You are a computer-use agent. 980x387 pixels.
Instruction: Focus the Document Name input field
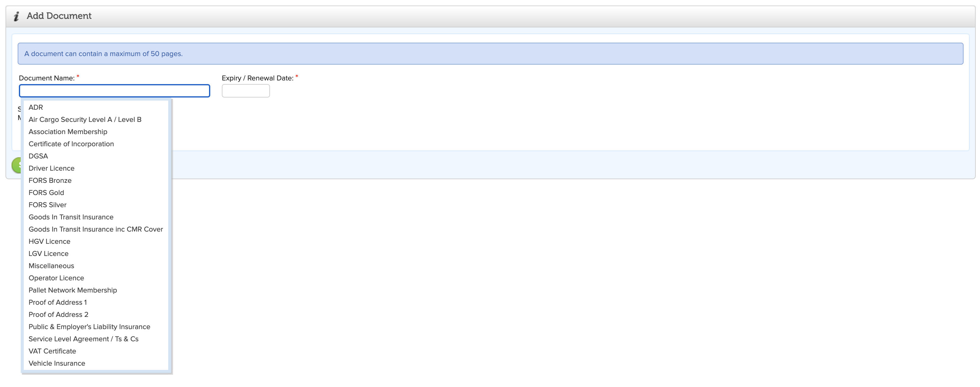115,91
